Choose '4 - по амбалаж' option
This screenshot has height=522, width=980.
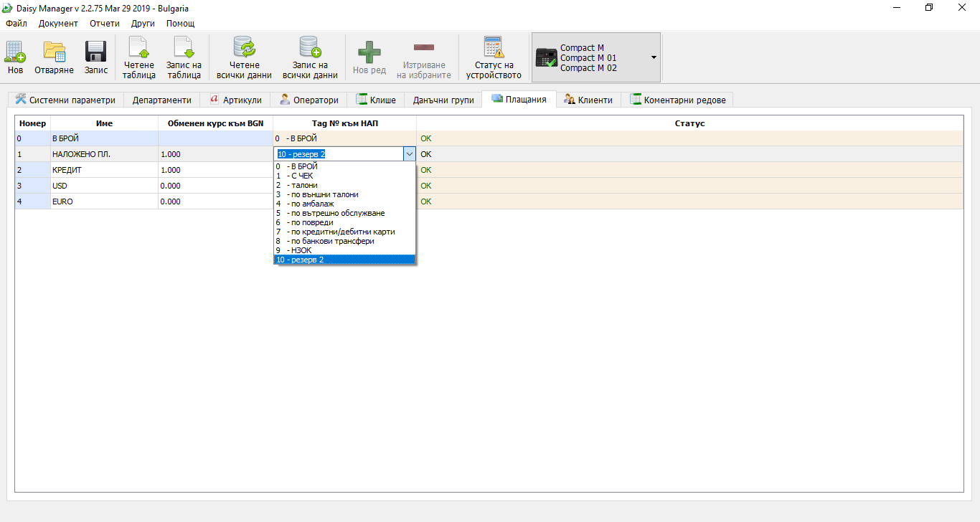(344, 204)
